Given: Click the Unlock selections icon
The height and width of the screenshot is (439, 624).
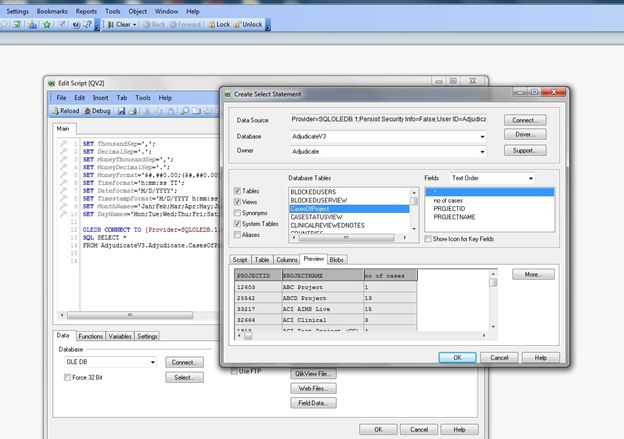Looking at the screenshot, I should [250, 23].
